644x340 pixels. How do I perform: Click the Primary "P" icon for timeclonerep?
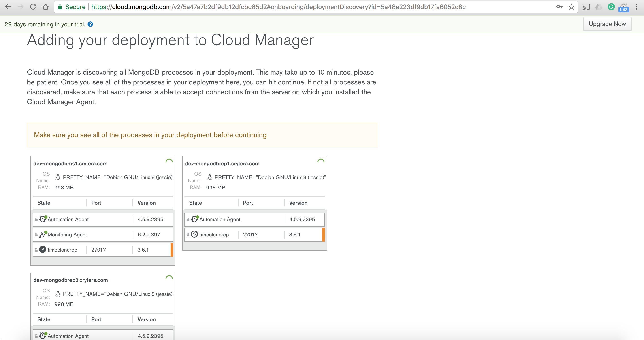(43, 249)
